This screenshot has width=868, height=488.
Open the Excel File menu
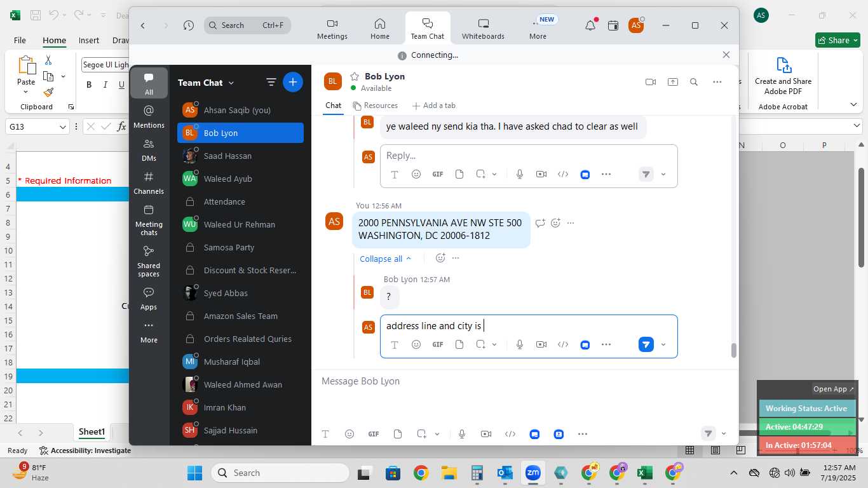coord(20,40)
